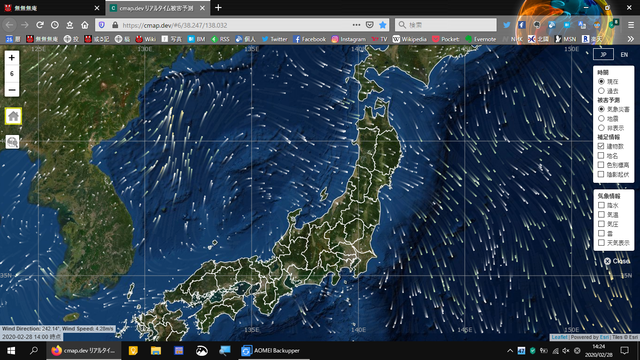Viewport: 640px width, 360px height.
Task: Uncheck 建物数 checkbox
Action: point(601,146)
